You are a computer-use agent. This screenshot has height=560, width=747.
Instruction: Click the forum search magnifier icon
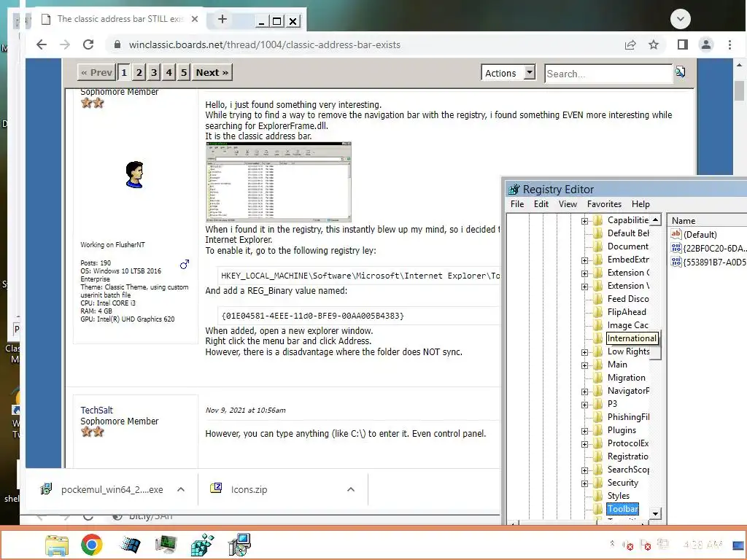[681, 72]
